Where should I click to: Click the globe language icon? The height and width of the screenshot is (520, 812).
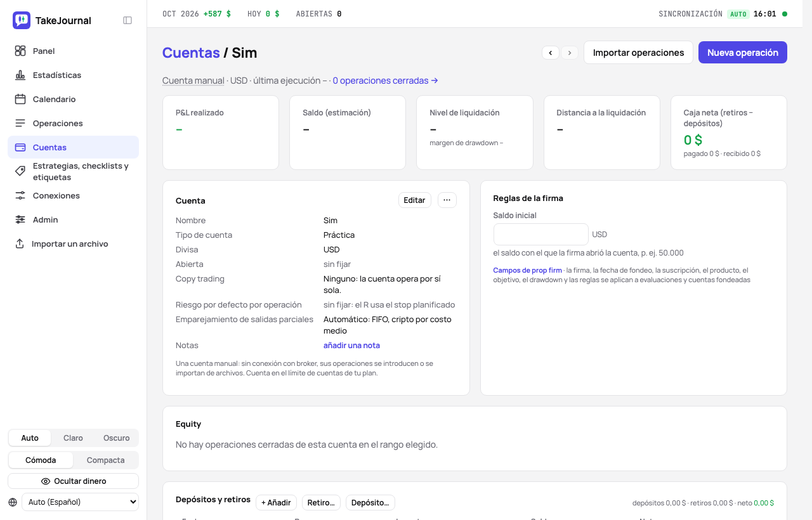pos(13,502)
